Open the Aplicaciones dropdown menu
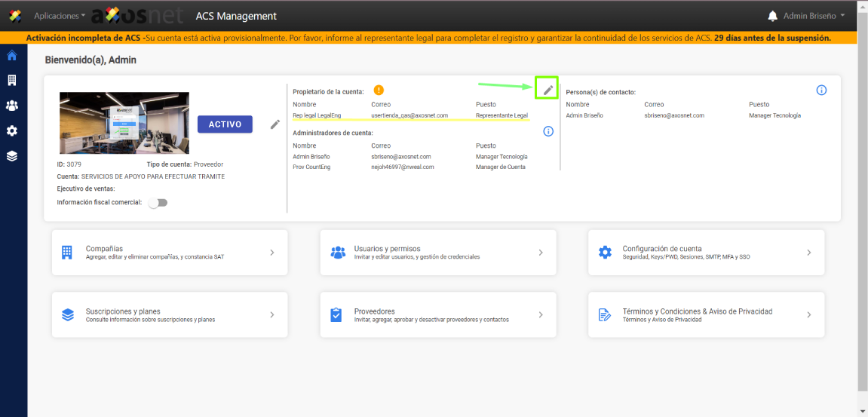 pos(60,16)
